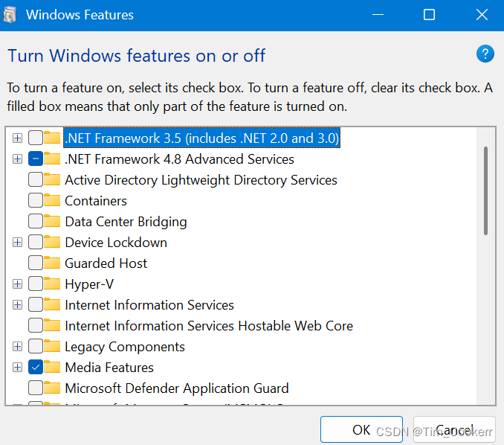Screen dimensions: 504x445
Task: Select Active Directory Lightweight Directory Services label
Action: [201, 180]
